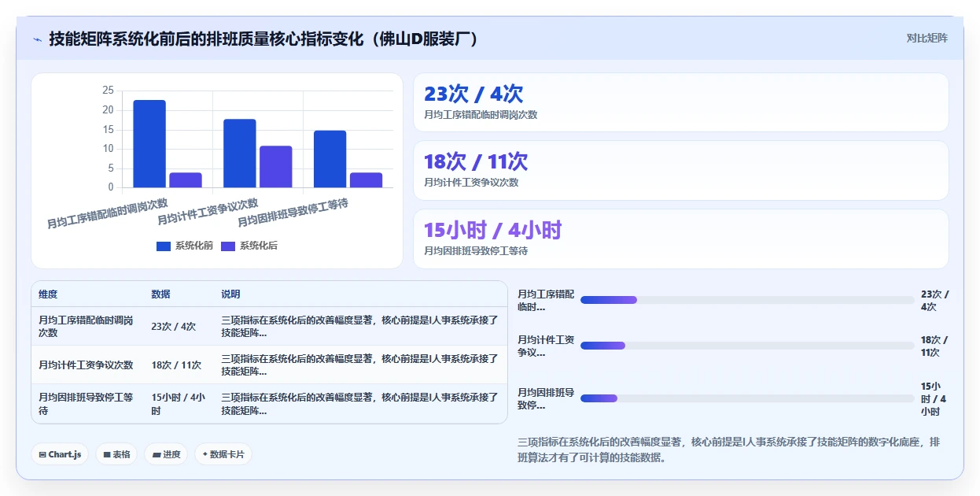Click the 表格 chip

click(116, 454)
